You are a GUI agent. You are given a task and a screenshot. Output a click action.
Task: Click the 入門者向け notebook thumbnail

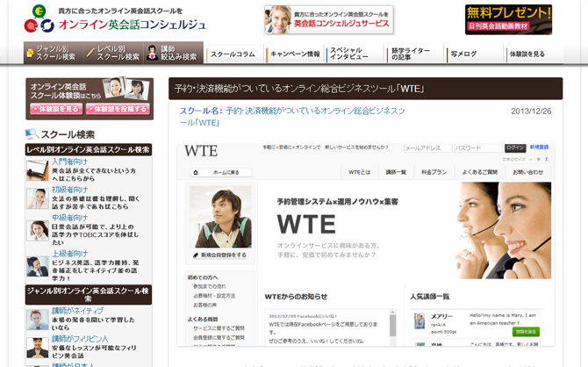click(x=38, y=170)
